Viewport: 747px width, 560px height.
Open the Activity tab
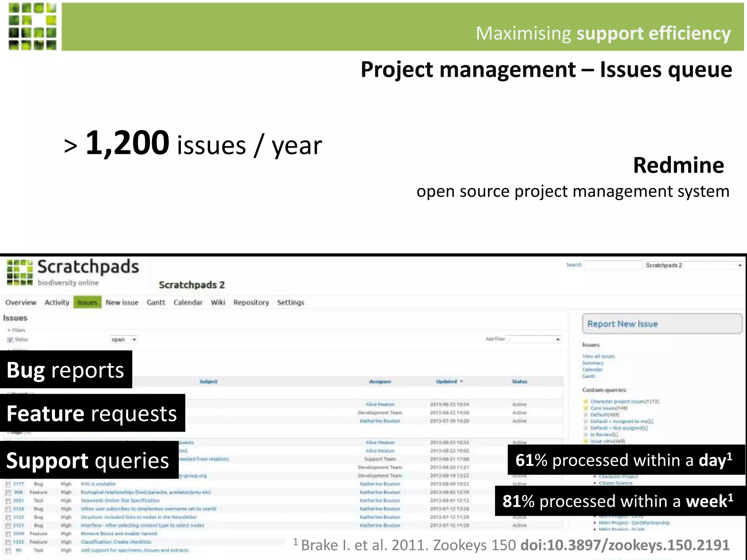click(57, 302)
